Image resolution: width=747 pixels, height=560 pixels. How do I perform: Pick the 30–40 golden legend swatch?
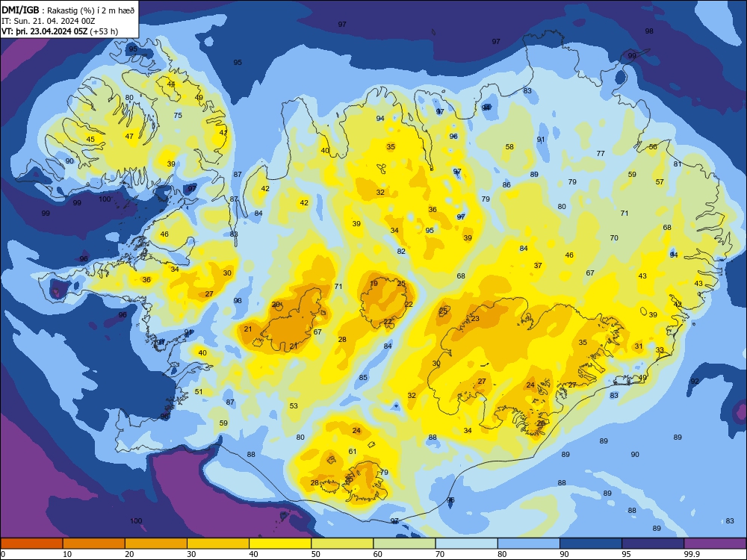pos(218,544)
